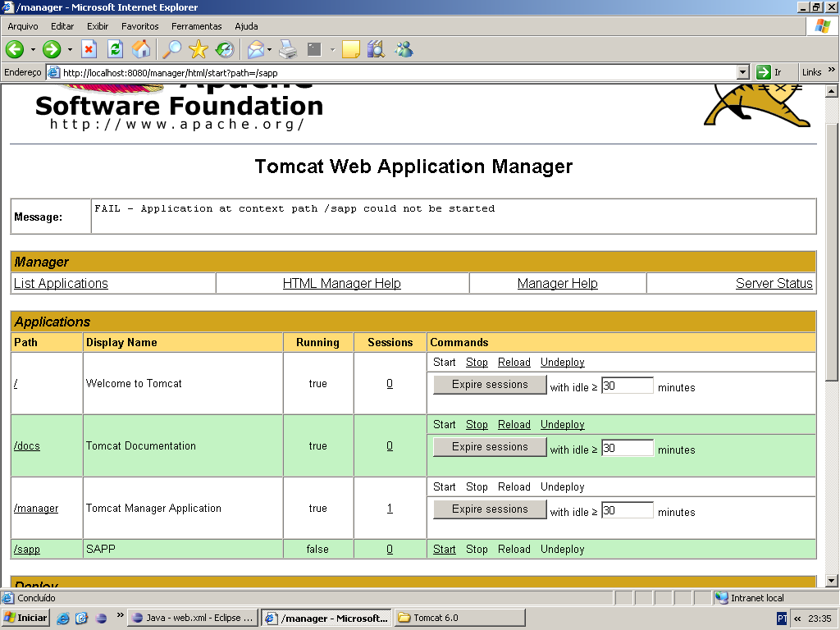Open the /docs path link
The image size is (840, 630).
(27, 445)
